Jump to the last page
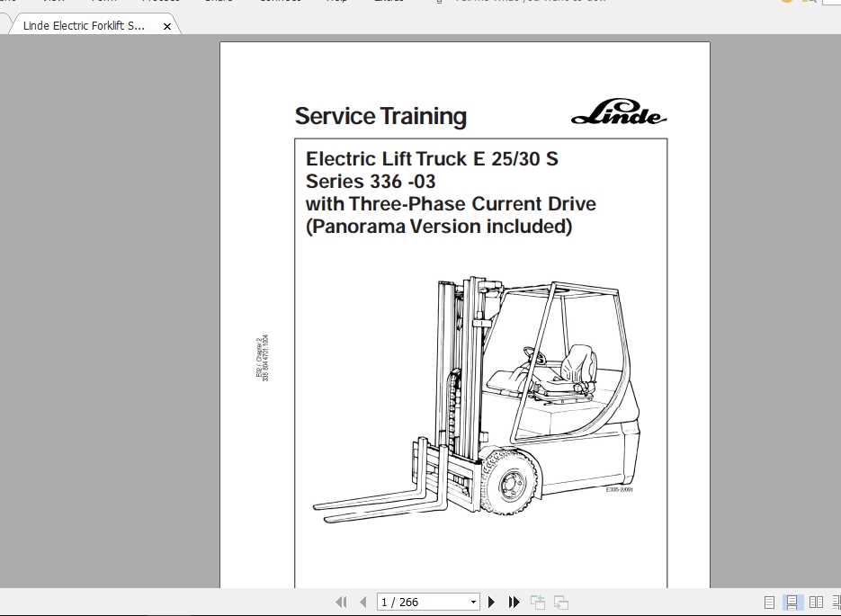Screen dimensions: 841x616 point(514,602)
